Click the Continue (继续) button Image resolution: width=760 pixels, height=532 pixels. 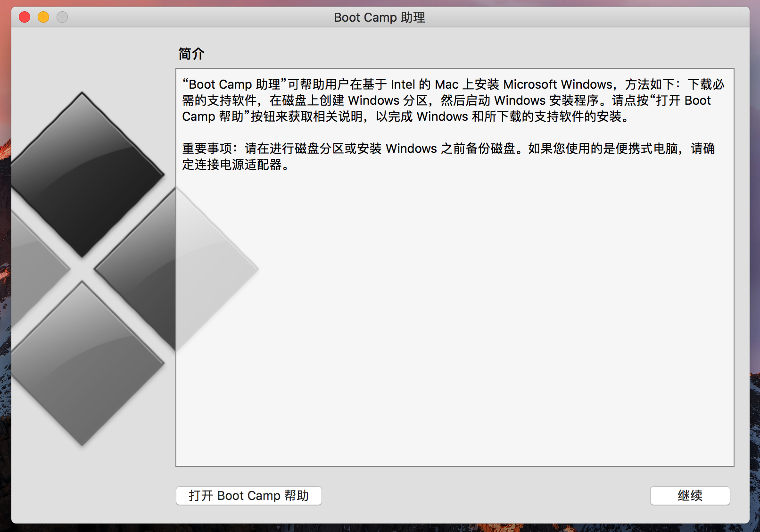tap(690, 496)
